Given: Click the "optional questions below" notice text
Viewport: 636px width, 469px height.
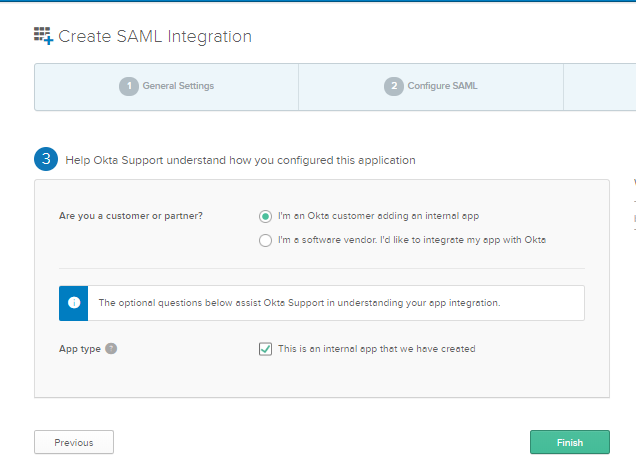Looking at the screenshot, I should tap(299, 303).
